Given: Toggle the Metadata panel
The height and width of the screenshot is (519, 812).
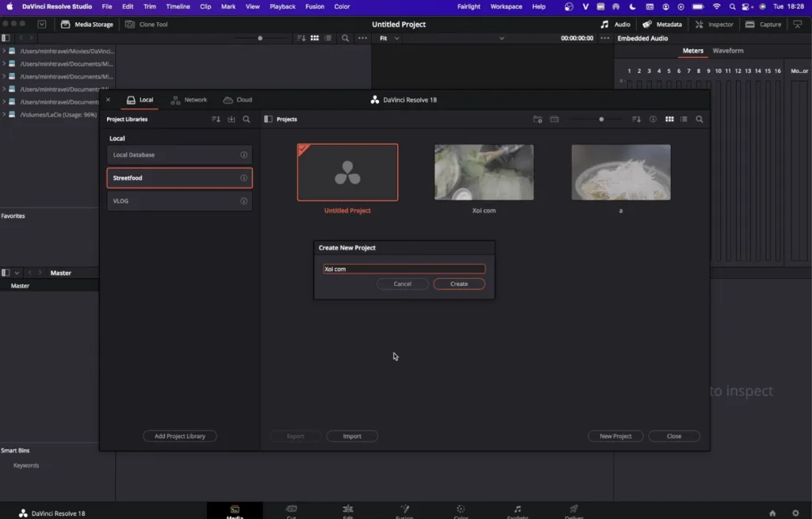Looking at the screenshot, I should point(662,25).
